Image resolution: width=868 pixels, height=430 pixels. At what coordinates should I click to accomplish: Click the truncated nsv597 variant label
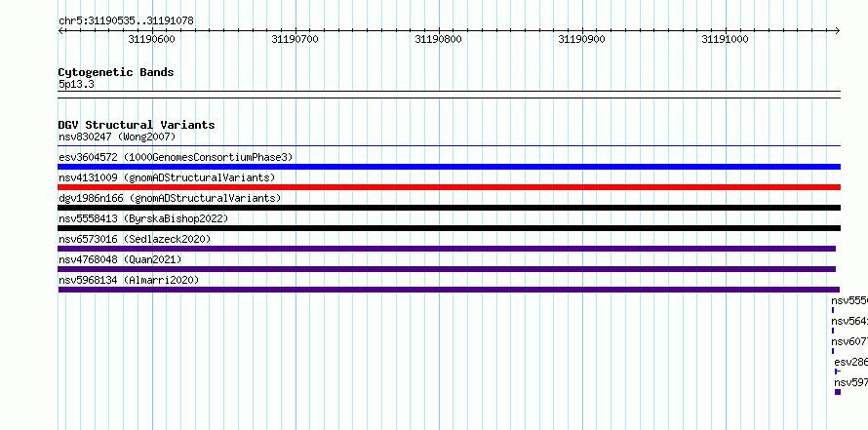click(850, 382)
